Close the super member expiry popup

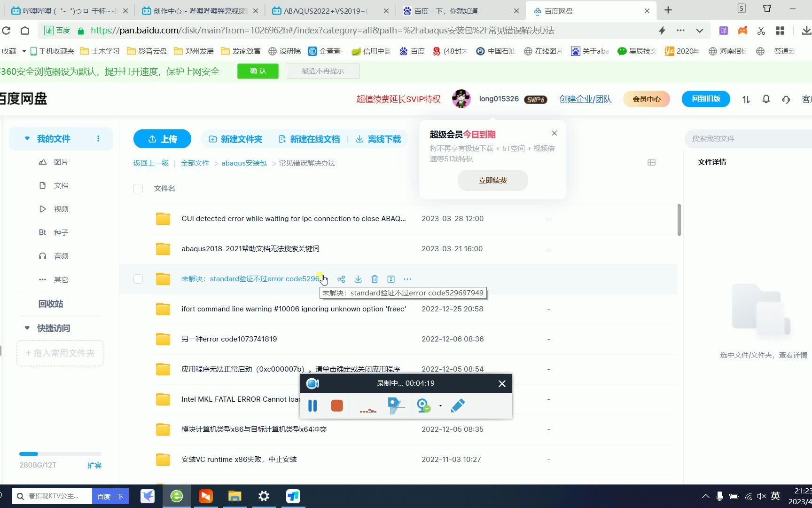click(554, 133)
